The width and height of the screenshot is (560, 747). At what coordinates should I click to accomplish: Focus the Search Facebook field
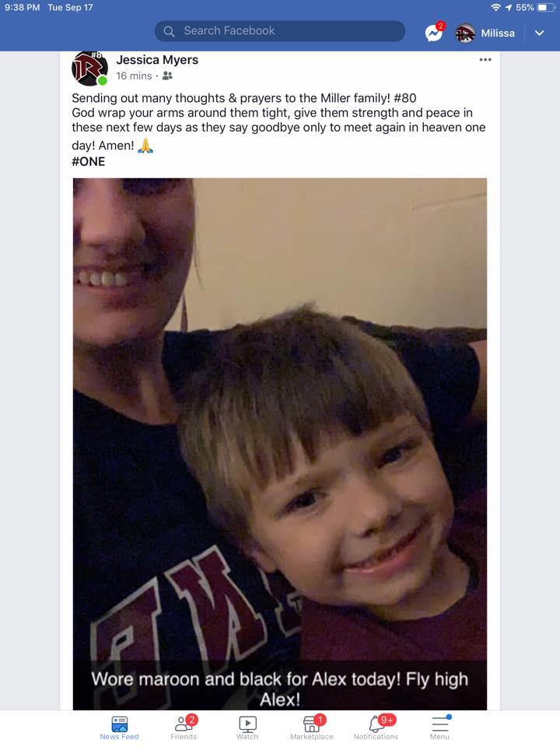(x=280, y=31)
